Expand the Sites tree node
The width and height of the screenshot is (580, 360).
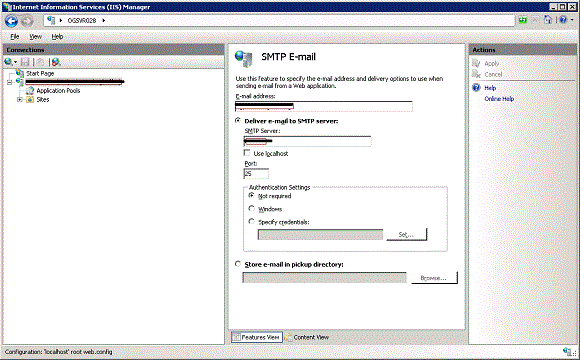coord(20,100)
